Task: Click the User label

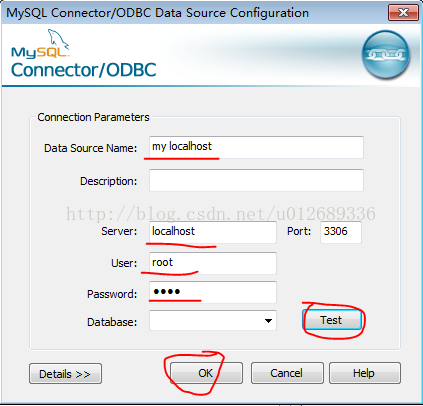Action: pos(124,263)
